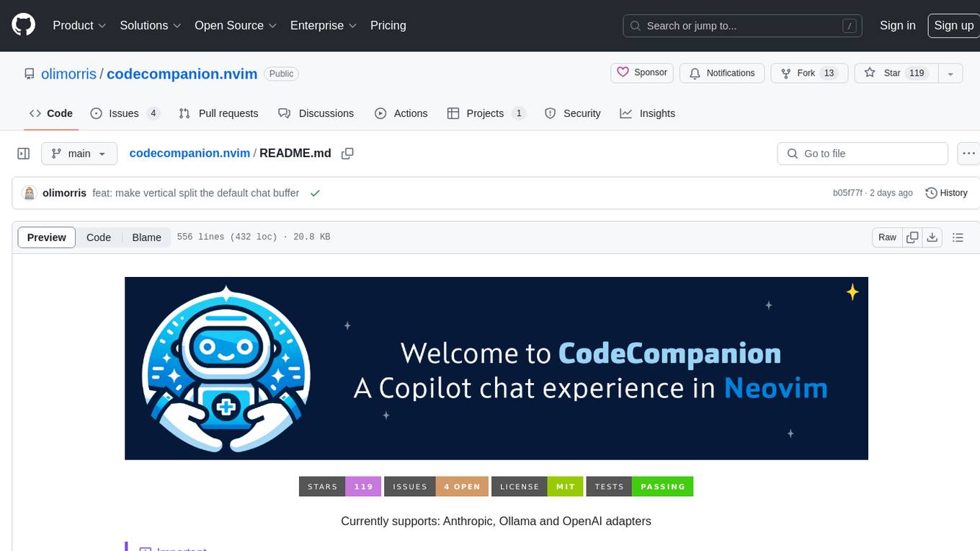The width and height of the screenshot is (980, 551).
Task: Click the star count 119 counter
Action: (x=917, y=73)
